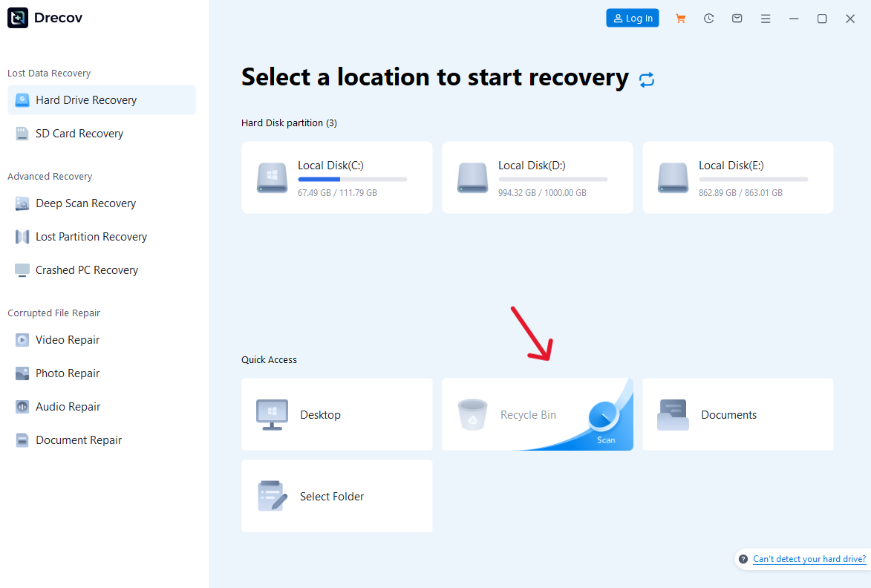Select Local Disk(D:) partition
The image size is (871, 588).
pos(537,177)
